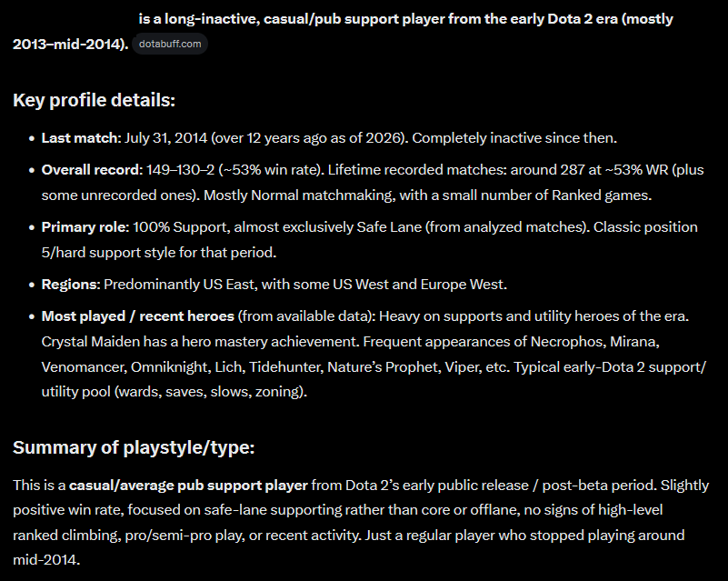The width and height of the screenshot is (728, 581).
Task: Click the bullet dot before "Last match"
Action: point(32,138)
